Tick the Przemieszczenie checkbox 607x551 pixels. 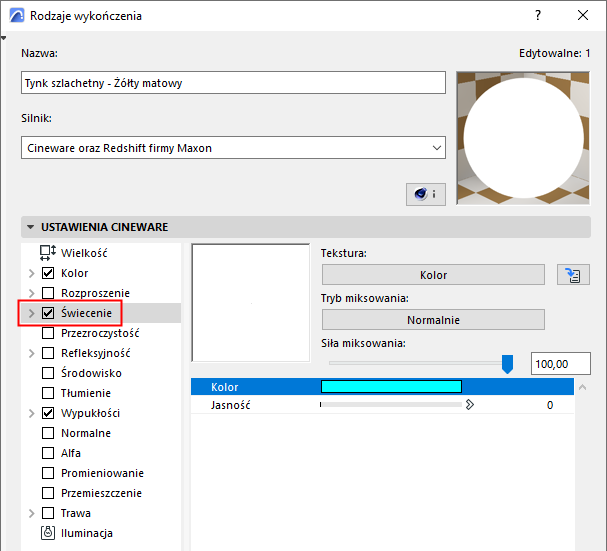pos(48,493)
